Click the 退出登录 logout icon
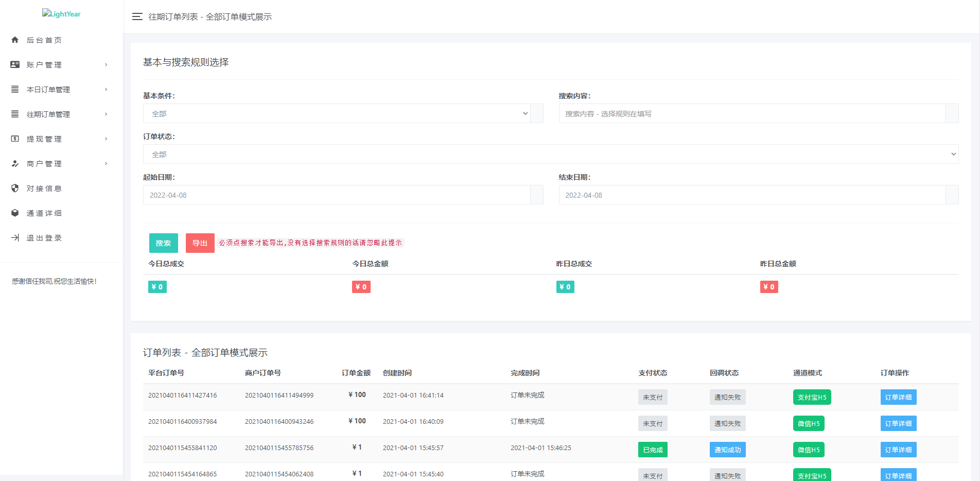 (x=14, y=237)
